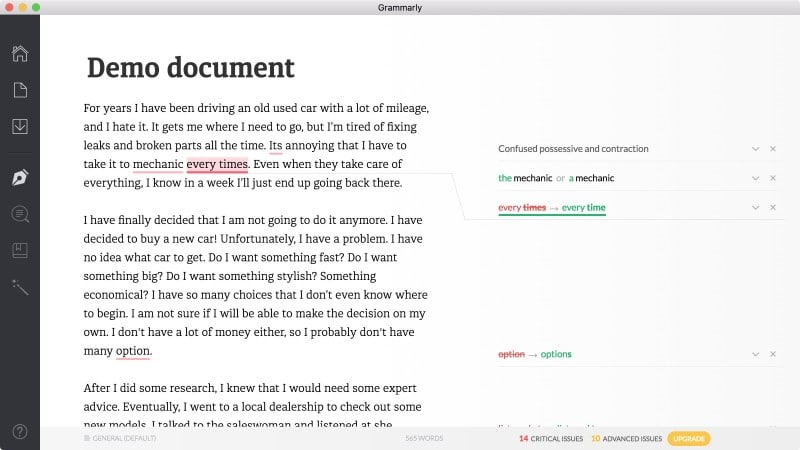Maximize the window with green button

(x=36, y=7)
